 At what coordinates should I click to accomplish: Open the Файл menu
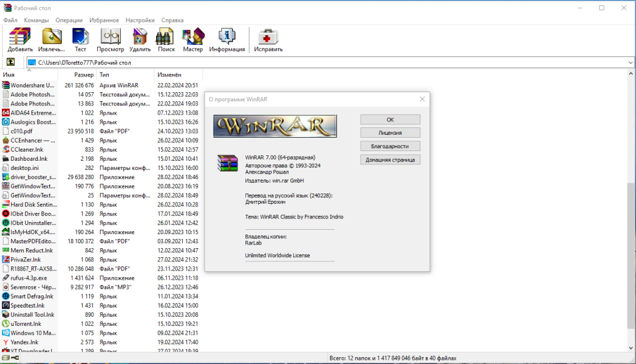point(10,20)
